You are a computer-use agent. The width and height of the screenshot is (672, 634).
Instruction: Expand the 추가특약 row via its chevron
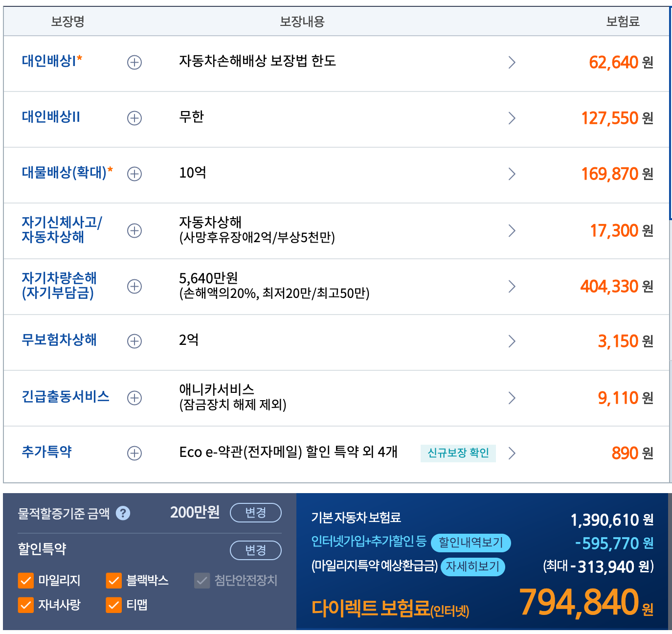(x=512, y=453)
